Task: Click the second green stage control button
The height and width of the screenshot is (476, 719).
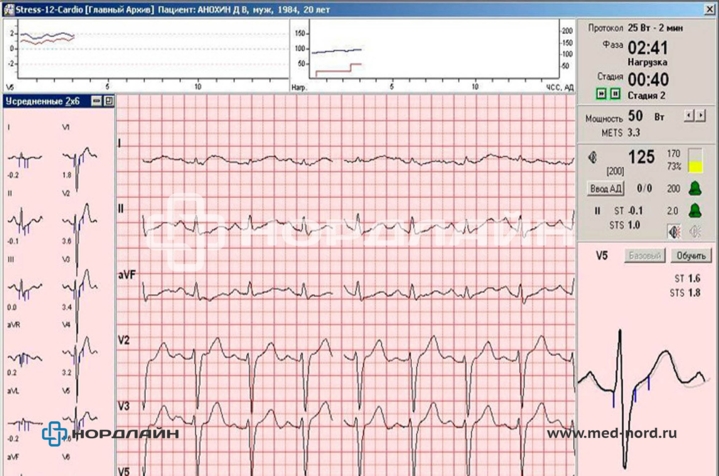Action: (x=615, y=94)
